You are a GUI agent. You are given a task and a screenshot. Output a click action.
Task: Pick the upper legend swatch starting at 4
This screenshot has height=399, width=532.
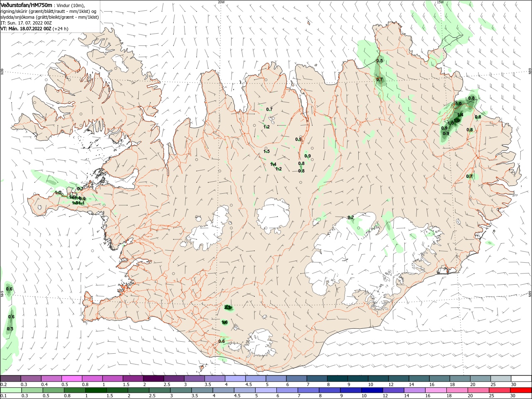tap(235, 379)
